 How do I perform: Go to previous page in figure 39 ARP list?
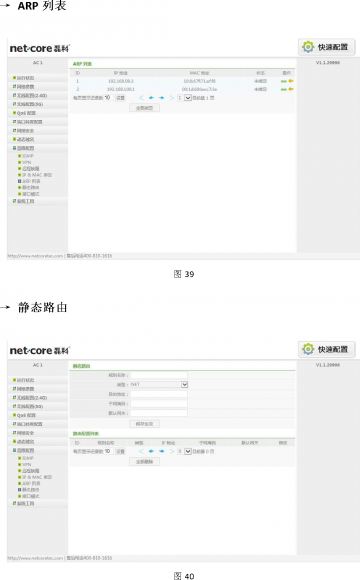point(151,98)
